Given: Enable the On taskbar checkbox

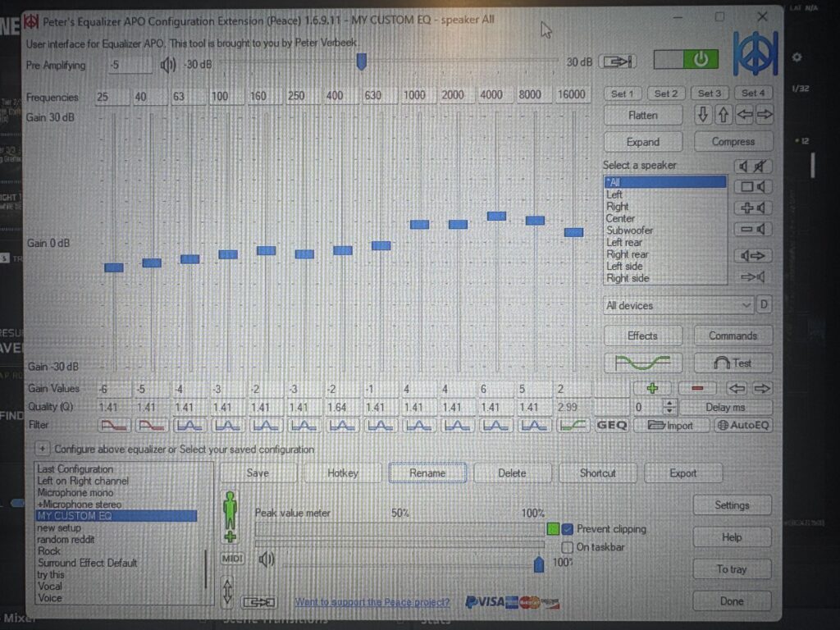Looking at the screenshot, I should [x=567, y=547].
